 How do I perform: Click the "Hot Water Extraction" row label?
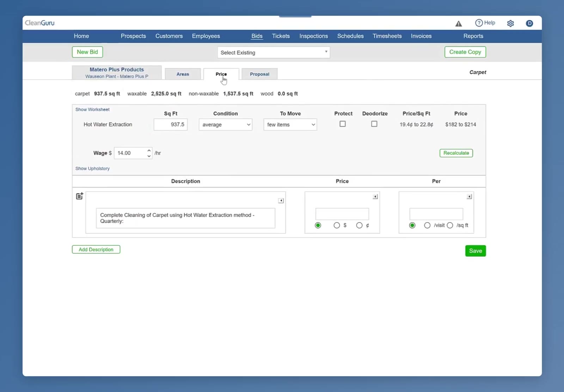pos(108,124)
